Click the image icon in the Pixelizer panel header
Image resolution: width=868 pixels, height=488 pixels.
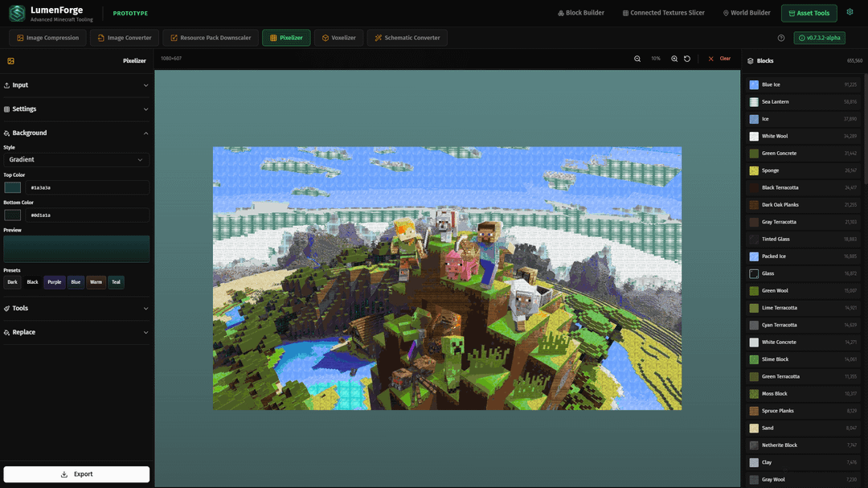pyautogui.click(x=11, y=61)
